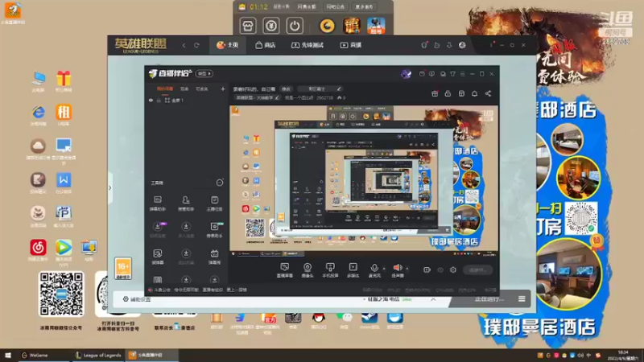Image resolution: width=644 pixels, height=362 pixels.
Task: Click toolbox manage circle icon
Action: coord(220,183)
